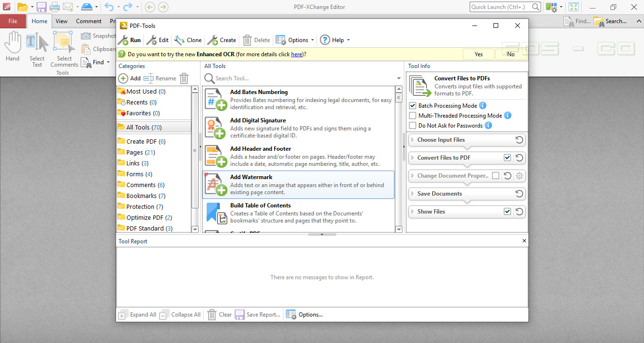
Task: Select the Hand tool in the ribbon
Action: 13,47
